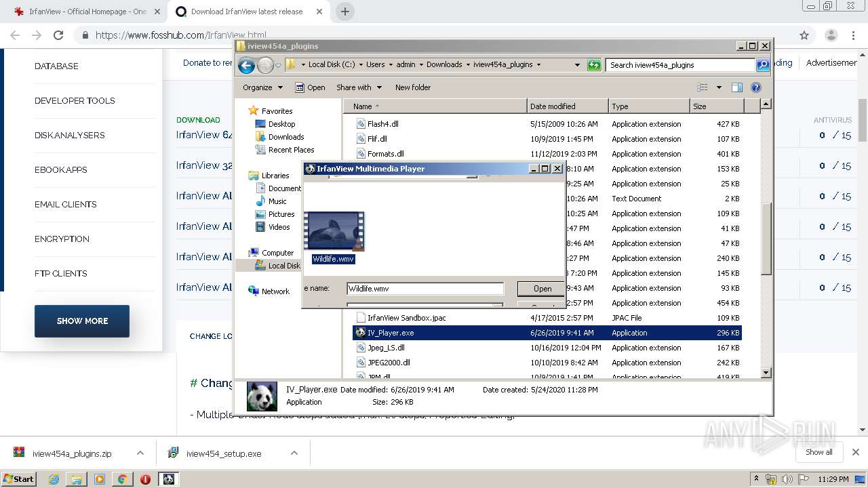Expand the view options dropdown arrow
The height and width of the screenshot is (488, 868).
(719, 87)
